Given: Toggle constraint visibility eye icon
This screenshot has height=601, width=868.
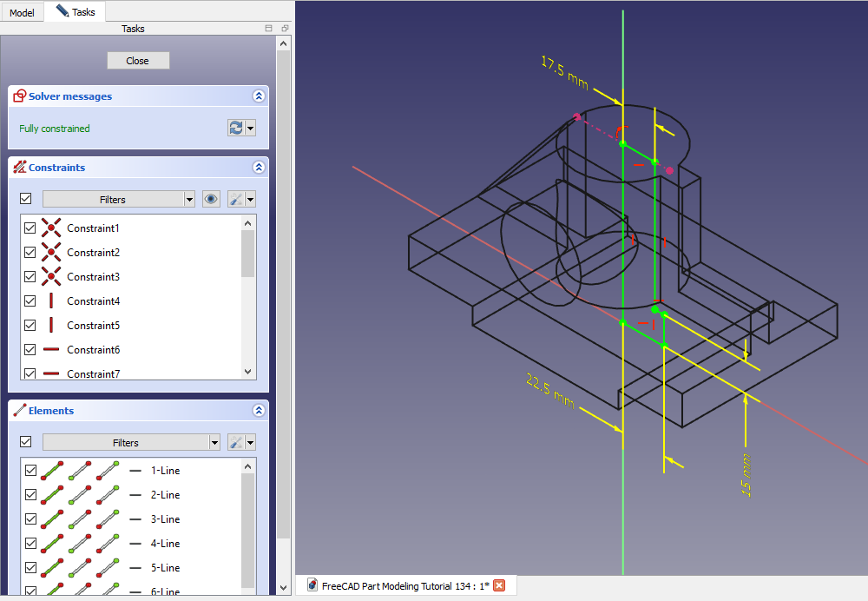Looking at the screenshot, I should tap(211, 199).
